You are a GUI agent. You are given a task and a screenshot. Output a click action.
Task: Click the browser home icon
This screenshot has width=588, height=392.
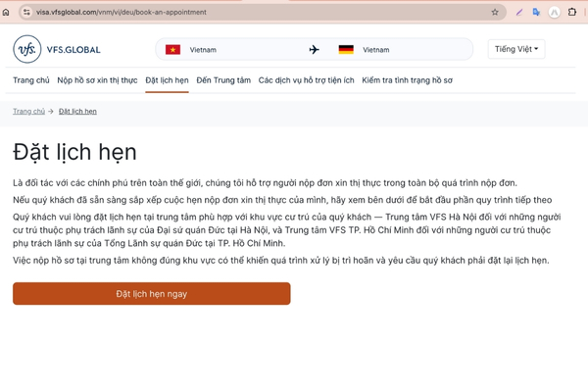tap(6, 12)
